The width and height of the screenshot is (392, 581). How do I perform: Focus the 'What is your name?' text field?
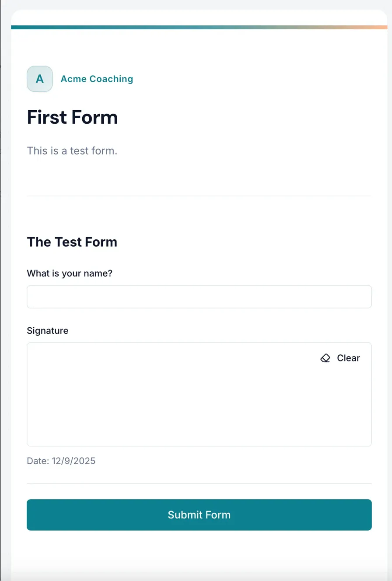(x=199, y=297)
